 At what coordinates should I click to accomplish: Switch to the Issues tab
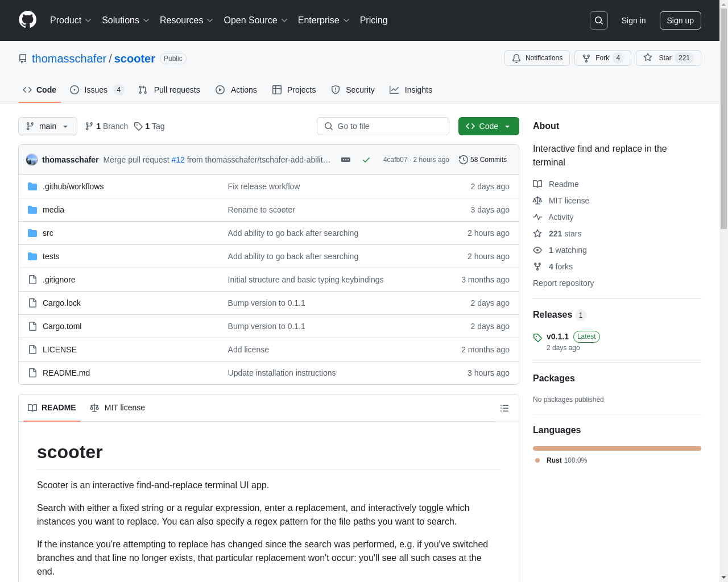[x=97, y=90]
